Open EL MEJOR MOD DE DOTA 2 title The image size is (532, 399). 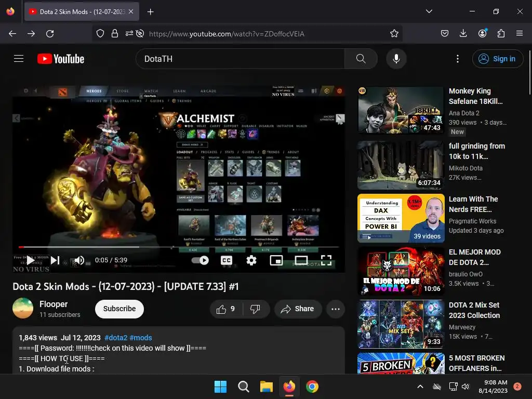coord(475,257)
